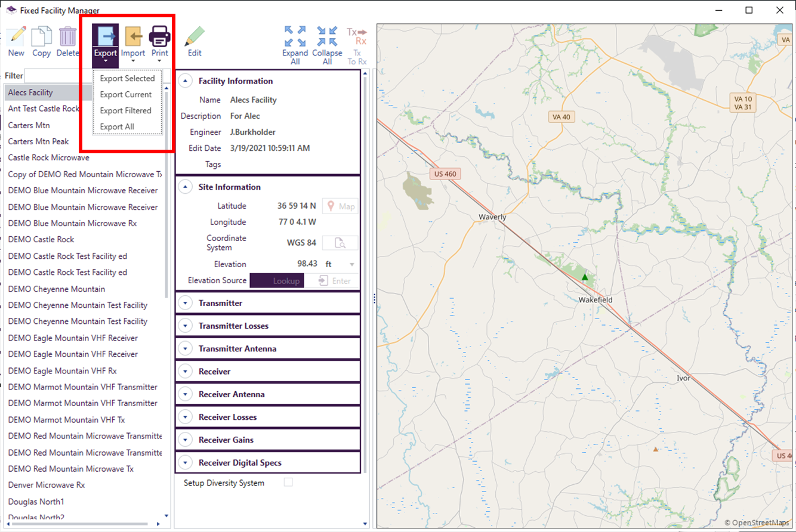Click the Copy facility icon

coord(41,37)
